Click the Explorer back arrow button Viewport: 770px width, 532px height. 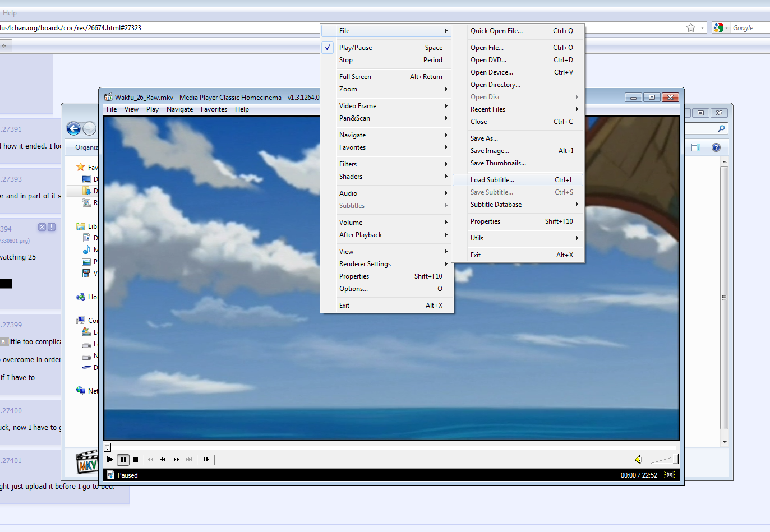tap(73, 129)
